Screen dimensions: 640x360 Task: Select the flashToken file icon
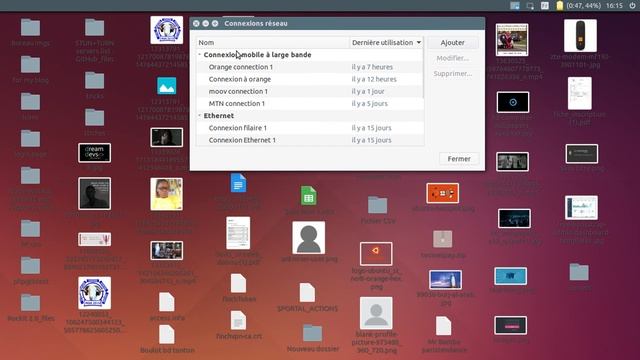tap(238, 283)
